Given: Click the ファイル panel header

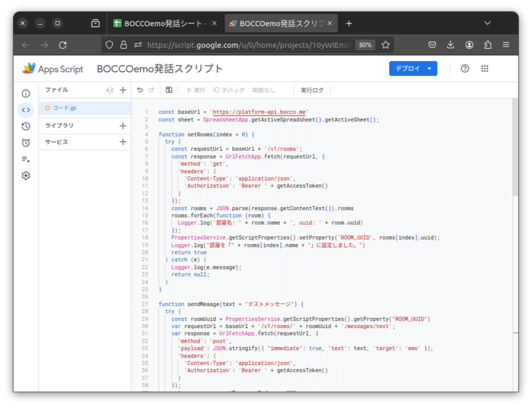Looking at the screenshot, I should click(x=57, y=90).
